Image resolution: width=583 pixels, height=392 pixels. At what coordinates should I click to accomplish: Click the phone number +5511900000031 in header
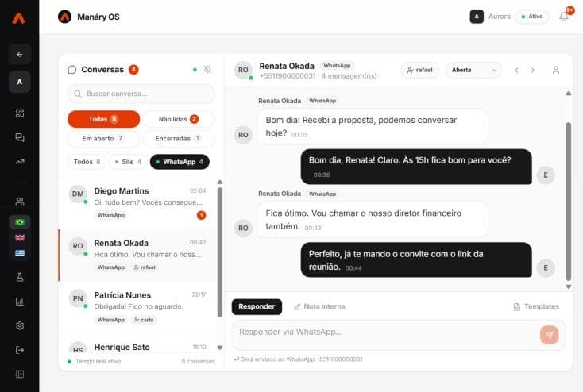point(288,76)
